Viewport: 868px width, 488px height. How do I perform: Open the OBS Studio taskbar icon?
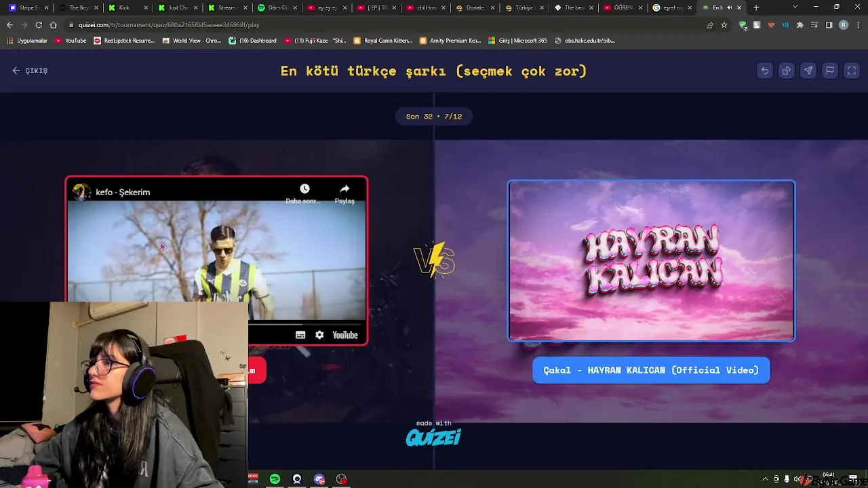tap(342, 479)
